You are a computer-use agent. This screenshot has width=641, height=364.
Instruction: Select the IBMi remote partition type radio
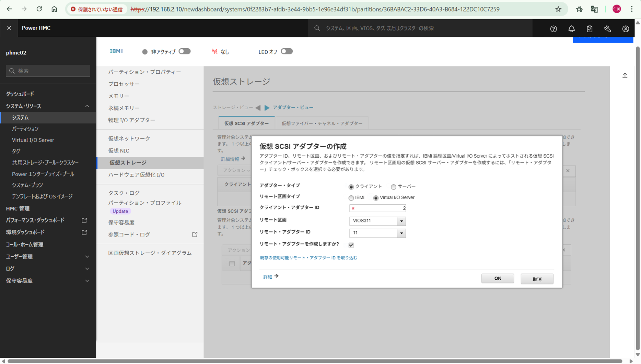point(351,198)
